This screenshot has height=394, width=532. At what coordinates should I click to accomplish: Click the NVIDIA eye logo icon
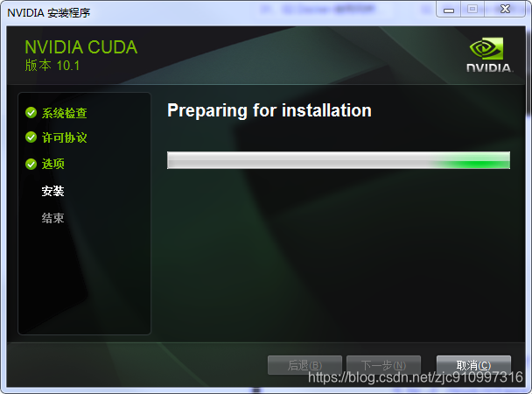click(x=486, y=49)
